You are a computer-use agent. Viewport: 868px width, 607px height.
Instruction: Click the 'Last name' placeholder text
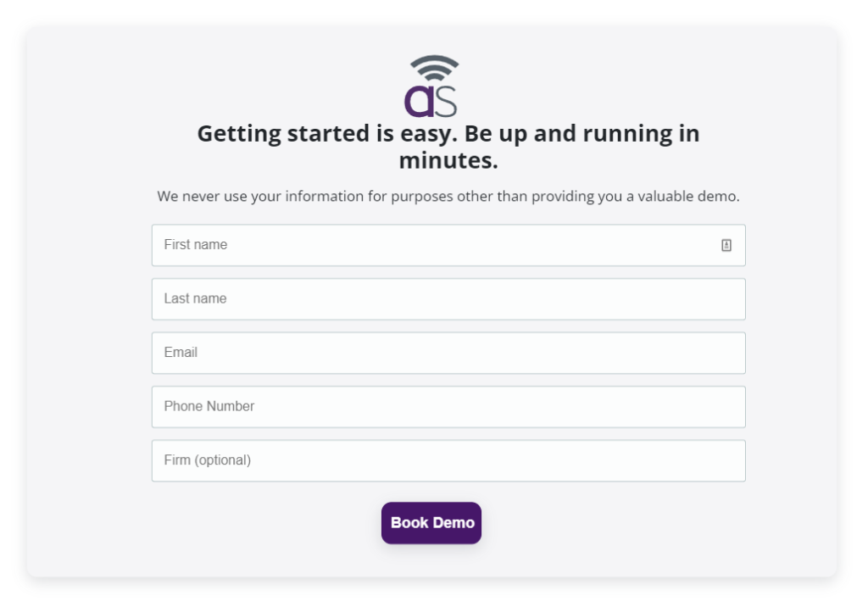pos(195,299)
